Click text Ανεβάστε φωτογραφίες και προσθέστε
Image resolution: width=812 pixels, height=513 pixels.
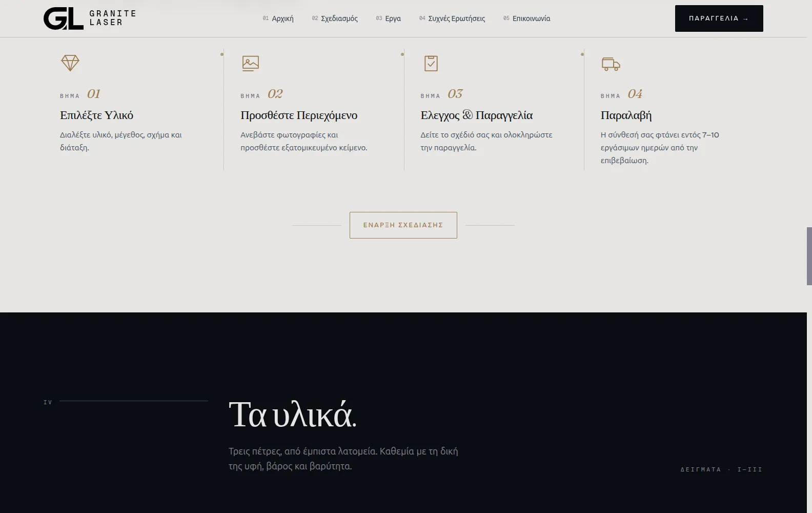[x=303, y=141]
